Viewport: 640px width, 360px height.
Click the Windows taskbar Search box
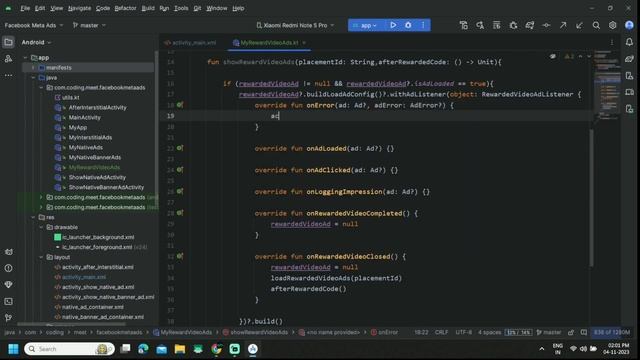coord(69,349)
